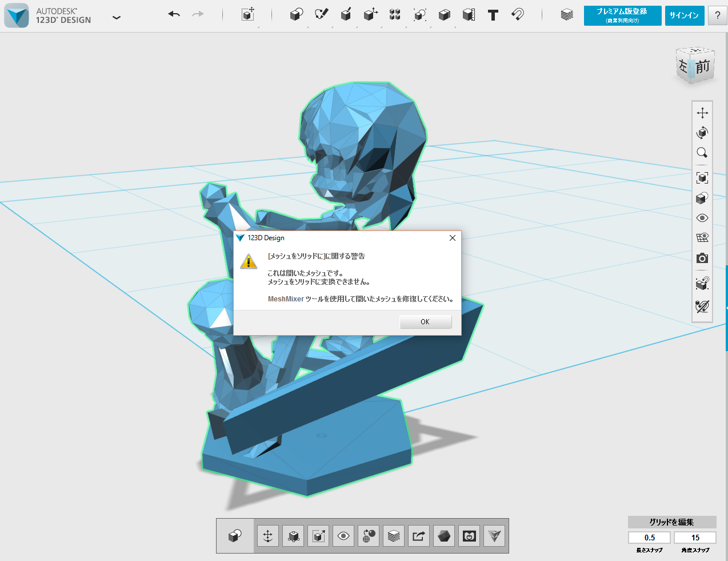The height and width of the screenshot is (561, 728).
Task: Open the Sketch tool menu
Action: tap(322, 15)
